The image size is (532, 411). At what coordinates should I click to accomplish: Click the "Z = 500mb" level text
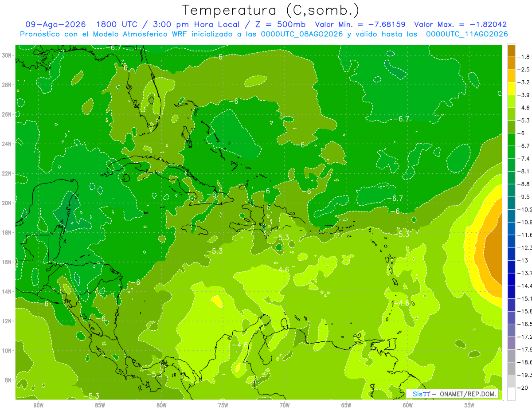point(280,25)
